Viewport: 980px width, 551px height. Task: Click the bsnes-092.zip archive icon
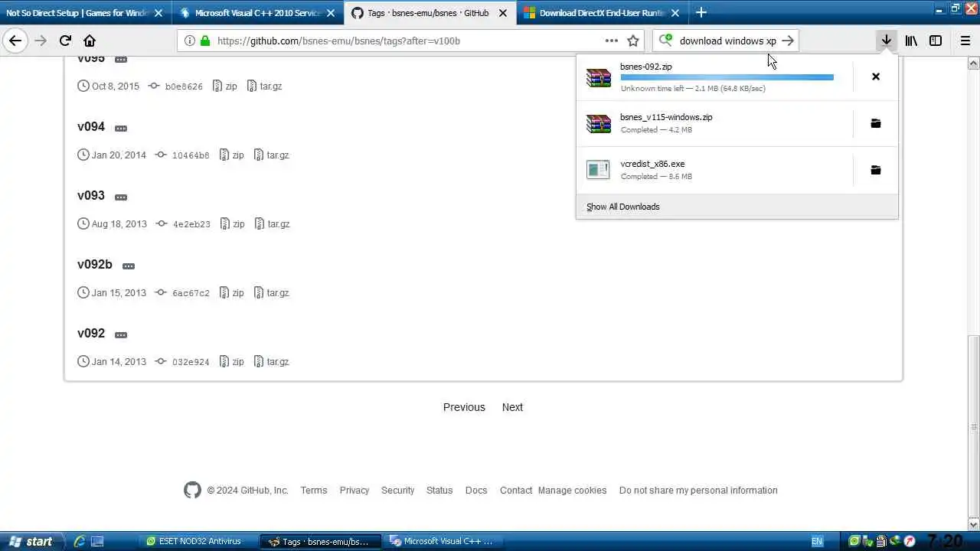click(598, 77)
